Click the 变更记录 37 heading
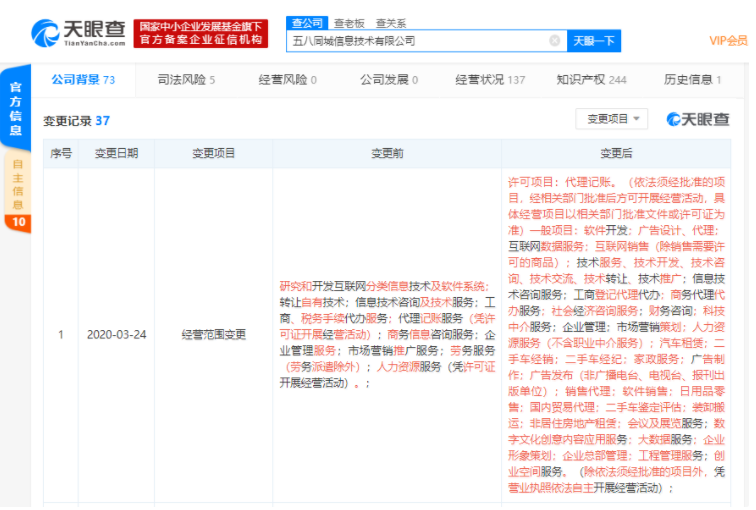Image resolution: width=756 pixels, height=510 pixels. (77, 121)
